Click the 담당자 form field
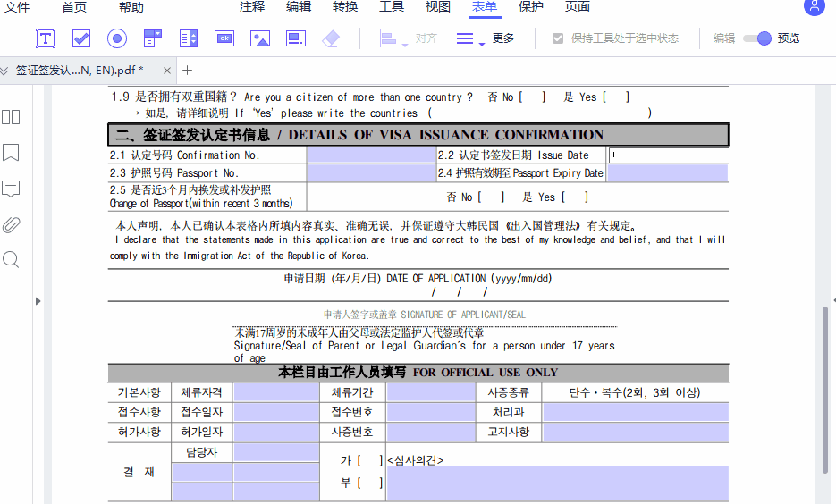The image size is (836, 504). [x=276, y=452]
